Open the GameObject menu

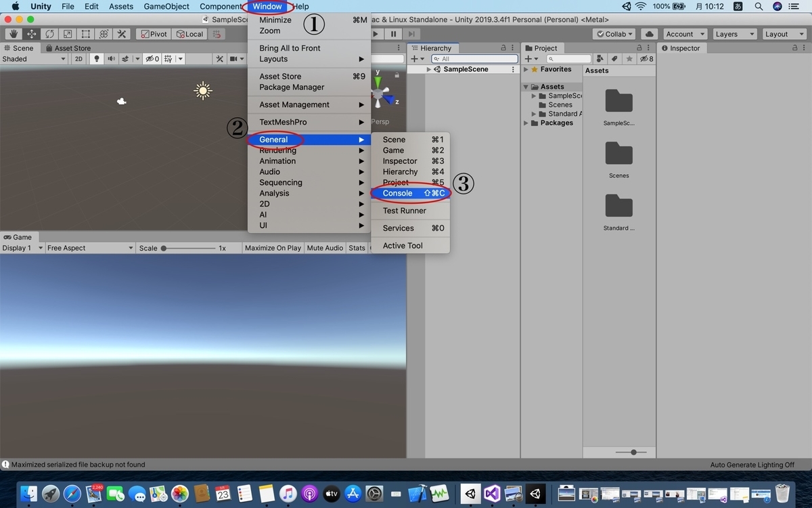(x=166, y=6)
